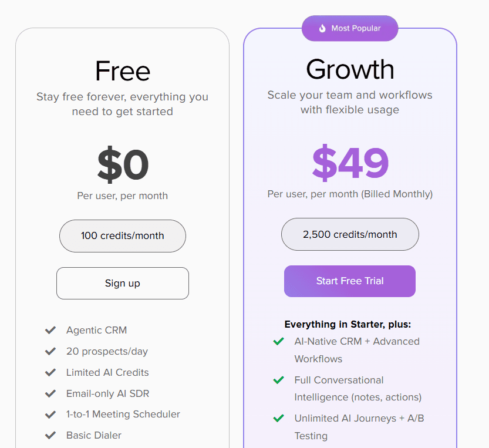Viewport: 489px width, 448px height.
Task: Click the Sign up button
Action: point(122,283)
